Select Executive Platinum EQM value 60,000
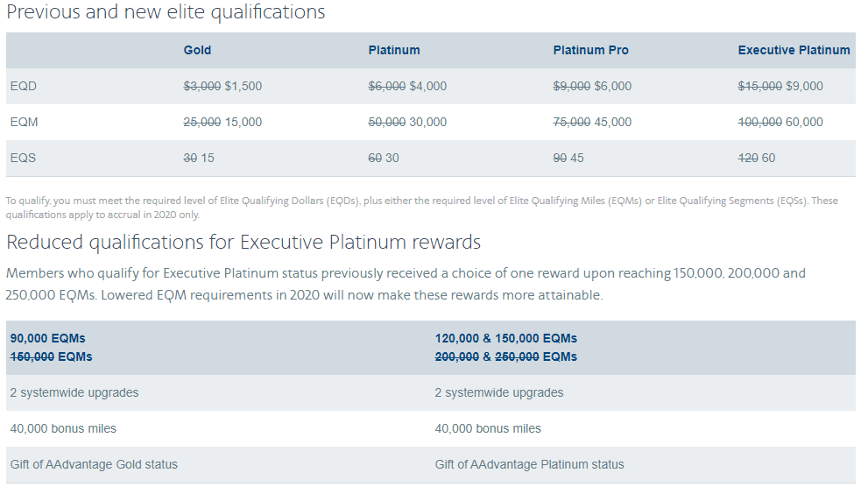Screen dimensions: 868x494 (804, 122)
